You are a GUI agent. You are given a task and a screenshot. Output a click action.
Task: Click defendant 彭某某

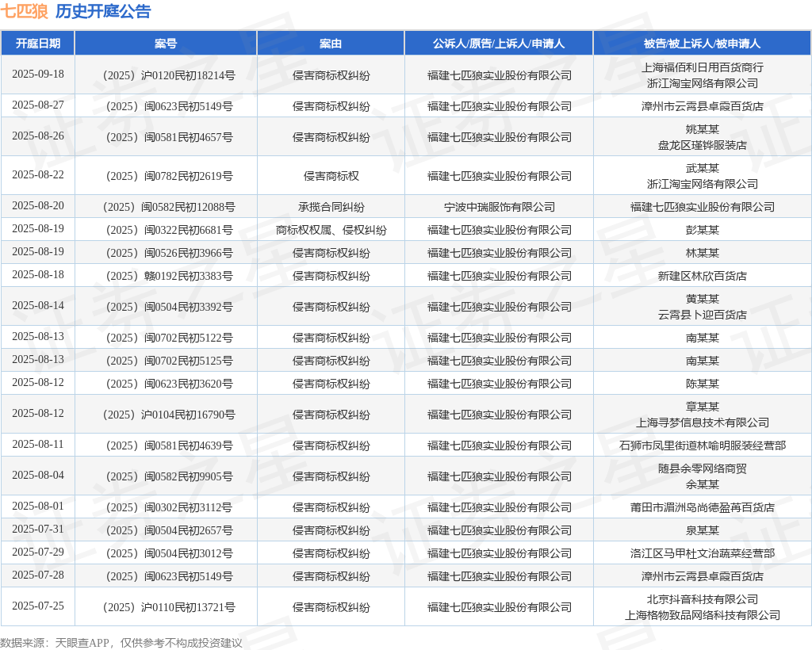tap(703, 230)
